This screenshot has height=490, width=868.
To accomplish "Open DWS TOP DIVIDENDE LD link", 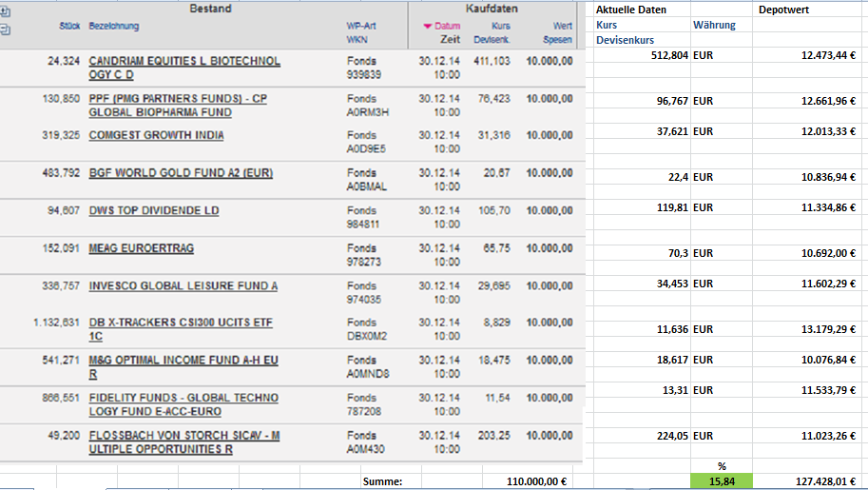I will point(154,210).
